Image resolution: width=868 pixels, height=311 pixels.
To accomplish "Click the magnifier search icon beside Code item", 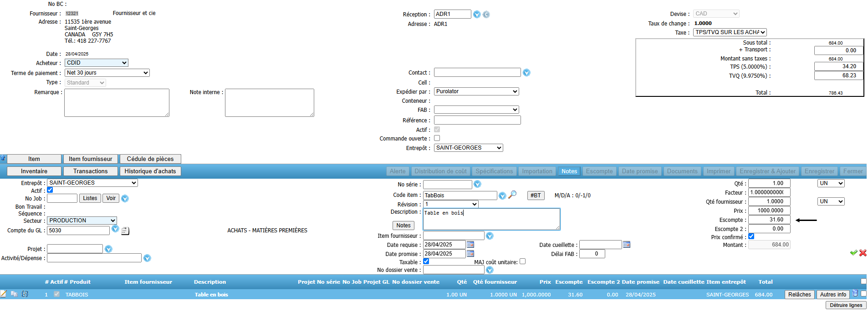I will tap(512, 195).
